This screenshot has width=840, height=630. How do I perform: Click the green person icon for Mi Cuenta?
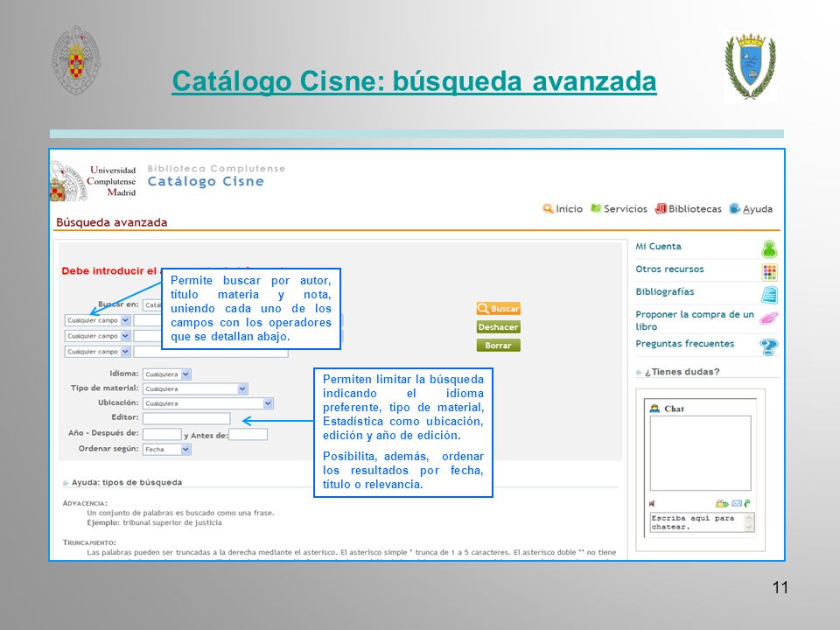pyautogui.click(x=769, y=249)
